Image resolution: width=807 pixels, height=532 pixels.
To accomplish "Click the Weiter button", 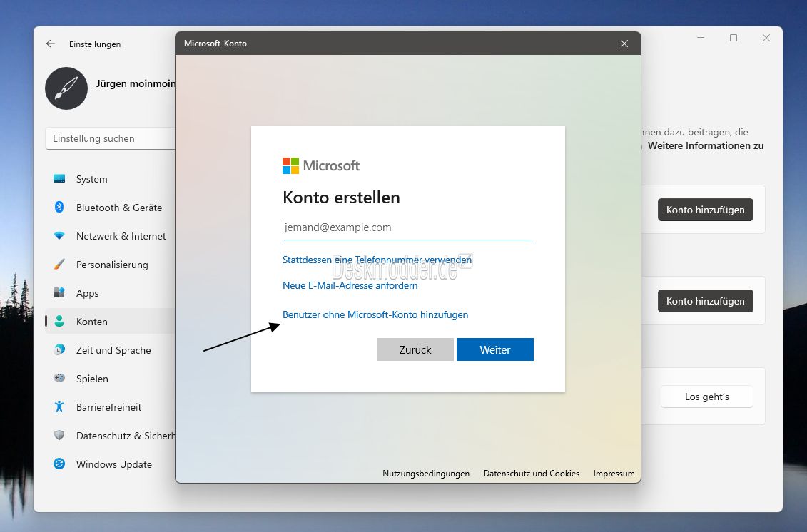I will click(495, 349).
